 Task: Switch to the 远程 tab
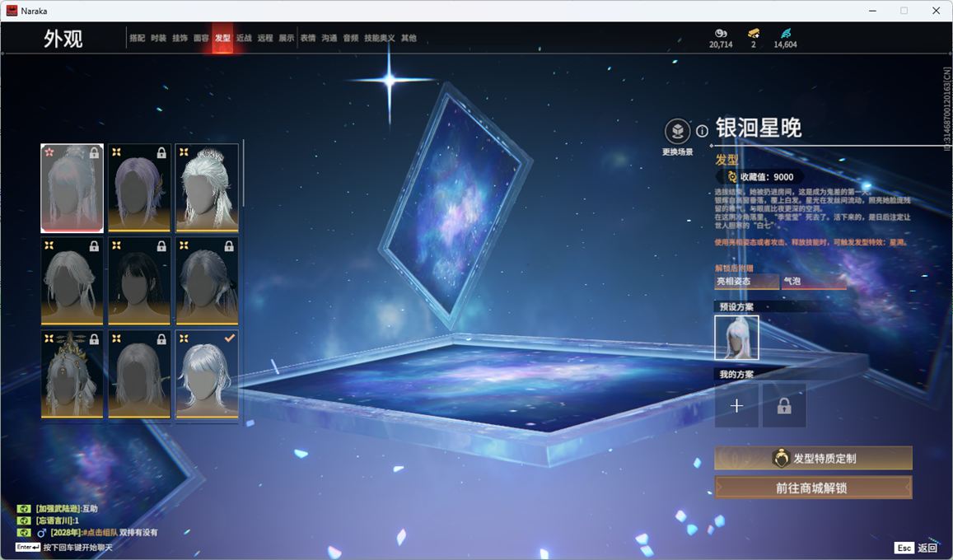click(x=265, y=38)
